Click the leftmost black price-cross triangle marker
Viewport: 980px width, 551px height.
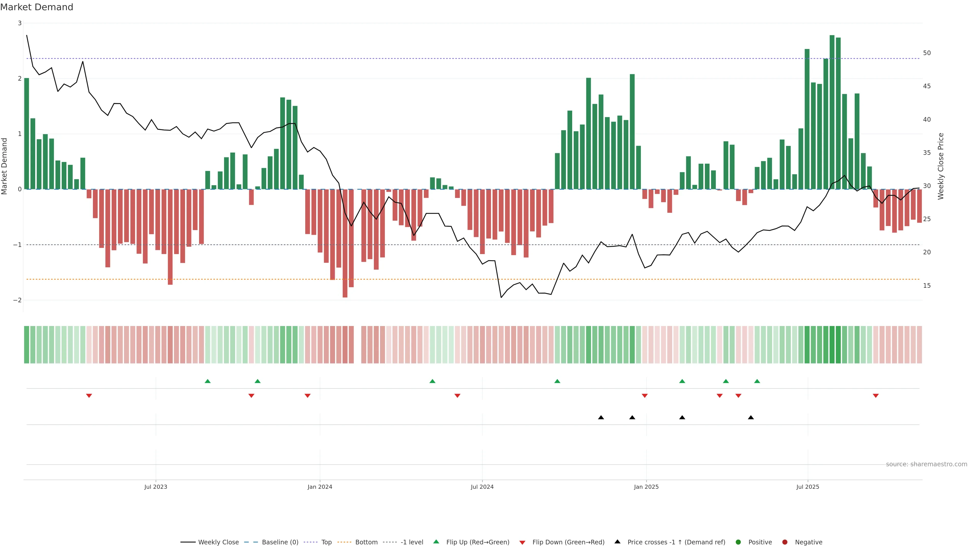tap(601, 418)
